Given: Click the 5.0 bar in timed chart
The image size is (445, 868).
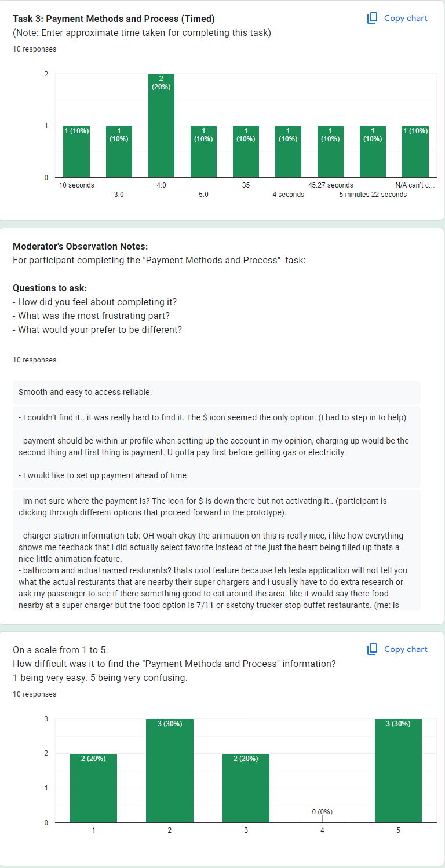Looking at the screenshot, I should click(203, 152).
